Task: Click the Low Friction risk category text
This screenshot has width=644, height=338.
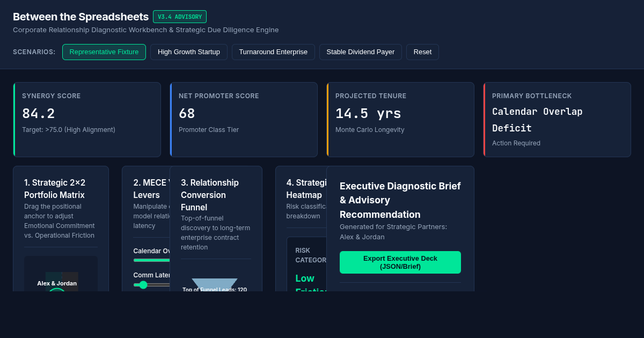Action: pyautogui.click(x=311, y=284)
